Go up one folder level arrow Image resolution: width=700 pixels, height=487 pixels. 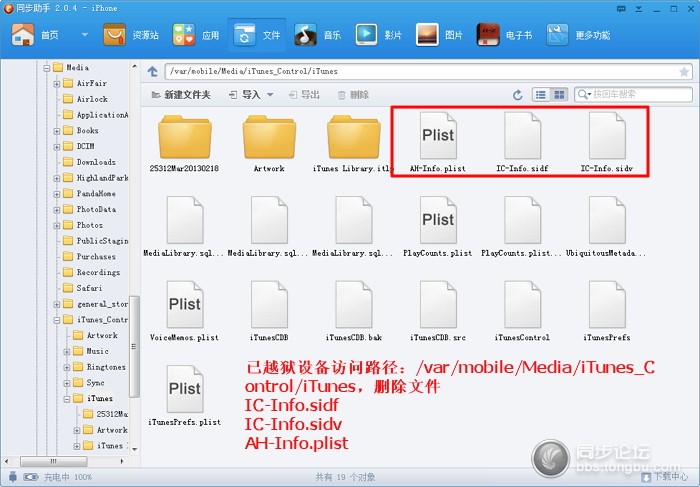(153, 71)
